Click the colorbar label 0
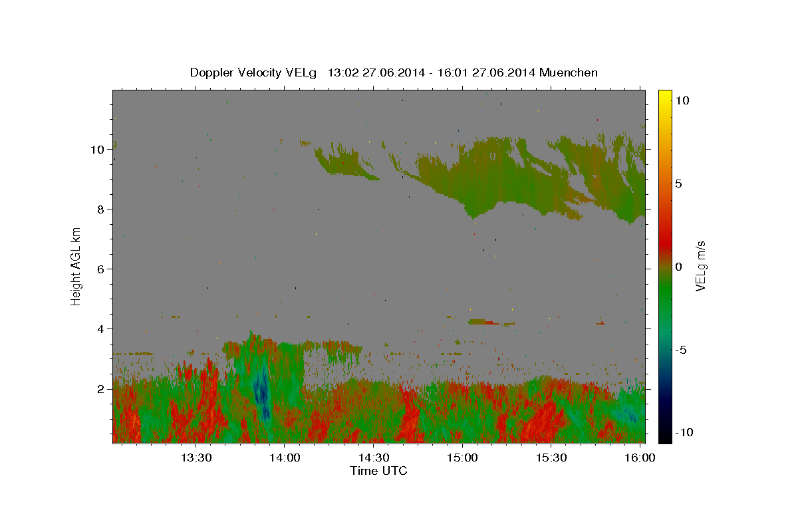 click(678, 267)
